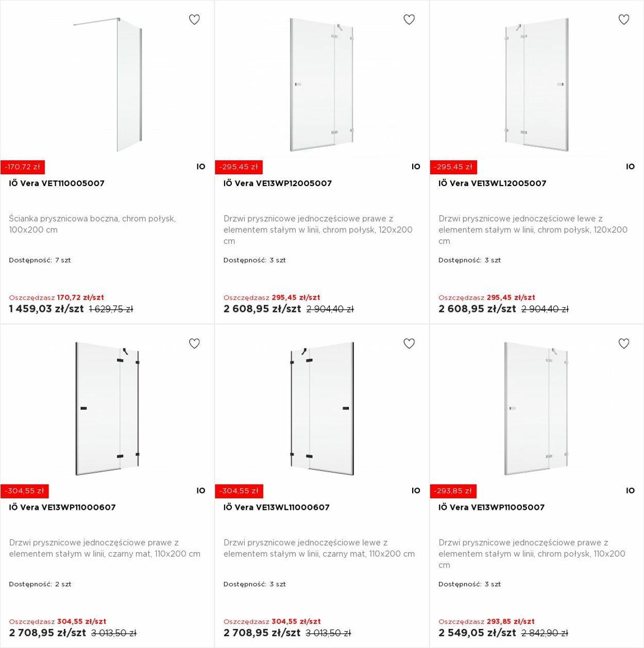The height and width of the screenshot is (648, 644).
Task: Open IÖ Vera VE13WP11000607 product title
Action: [x=62, y=507]
